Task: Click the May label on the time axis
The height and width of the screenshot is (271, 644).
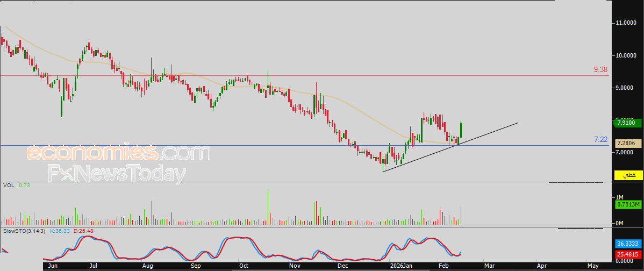Action: 593,266
